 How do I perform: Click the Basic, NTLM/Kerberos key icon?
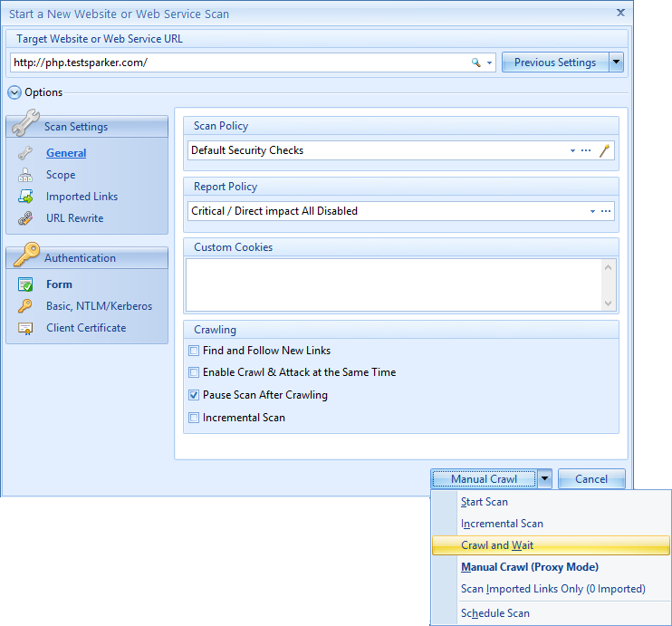pyautogui.click(x=25, y=306)
